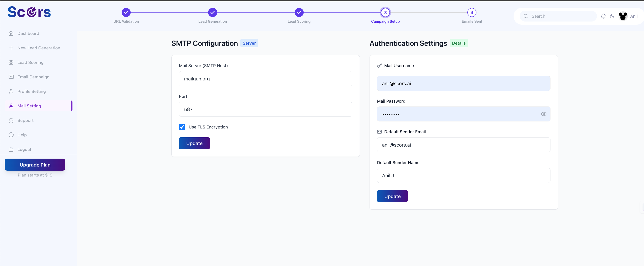Toggle dark mode moon icon
Viewport: 644px width, 266px height.
pyautogui.click(x=612, y=16)
